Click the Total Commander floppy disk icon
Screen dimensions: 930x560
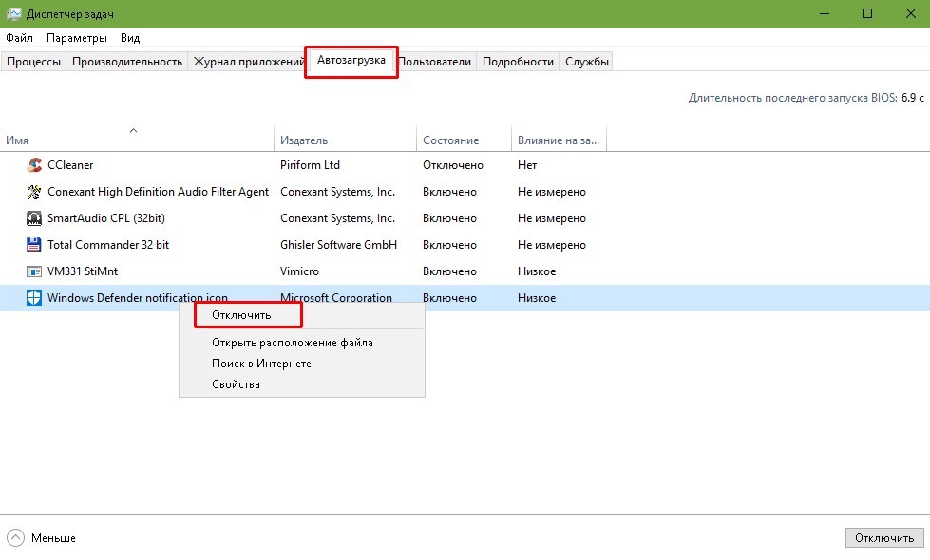34,245
